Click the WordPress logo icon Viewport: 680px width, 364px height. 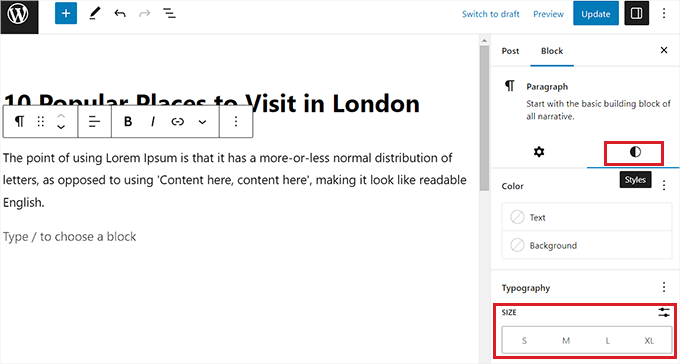pos(19,14)
